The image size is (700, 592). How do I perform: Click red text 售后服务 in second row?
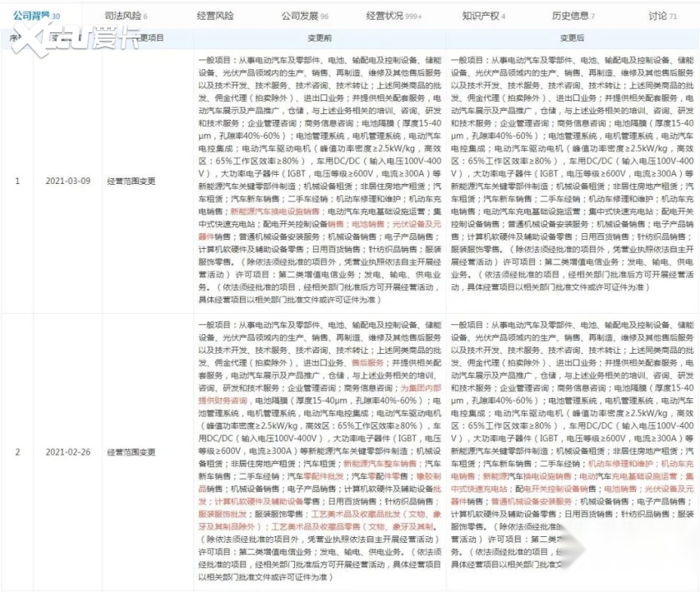pos(367,360)
